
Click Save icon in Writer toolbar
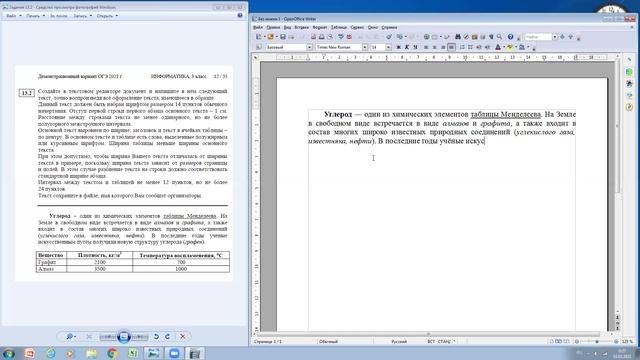[283, 37]
